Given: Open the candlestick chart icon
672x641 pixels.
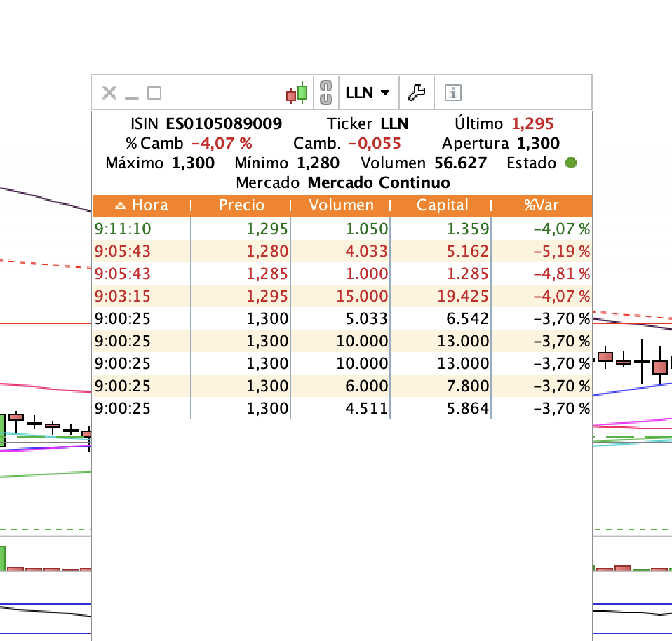Looking at the screenshot, I should pyautogui.click(x=297, y=93).
